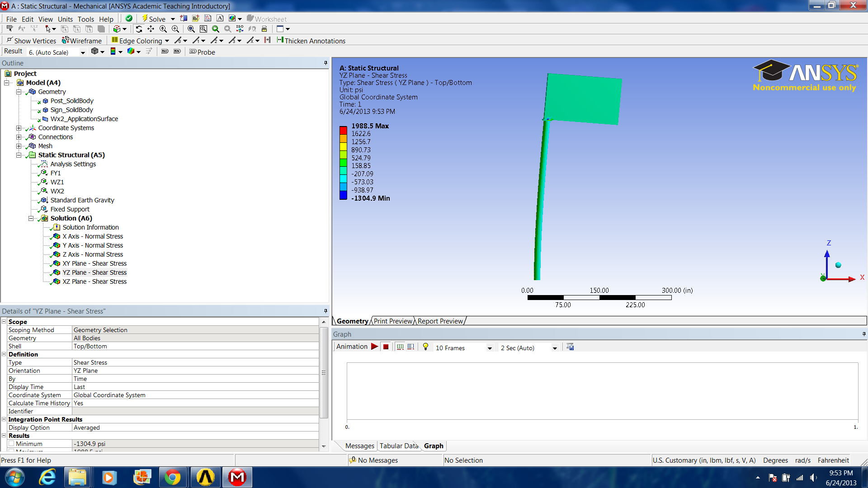Select distributed animation frames mode
This screenshot has height=488, width=868.
[x=400, y=347]
